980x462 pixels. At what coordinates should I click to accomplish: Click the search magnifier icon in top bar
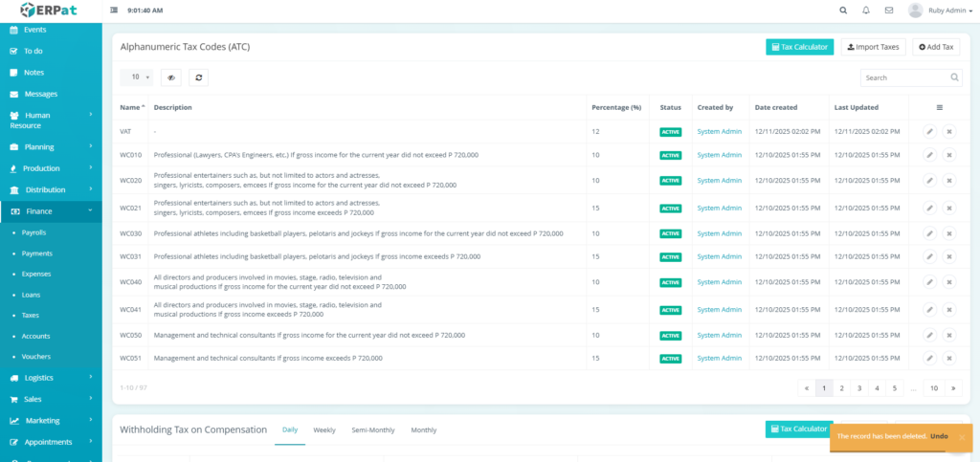click(x=843, y=11)
